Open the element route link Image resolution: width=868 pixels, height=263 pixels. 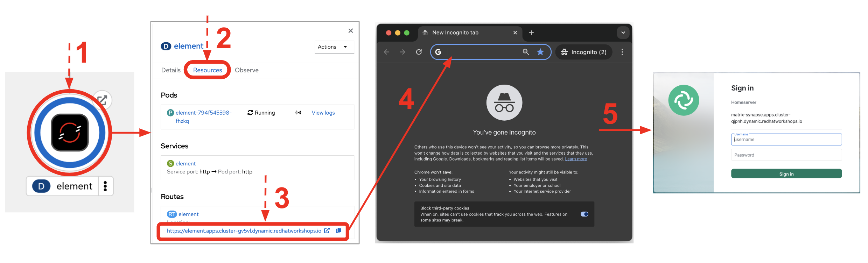coord(188,214)
